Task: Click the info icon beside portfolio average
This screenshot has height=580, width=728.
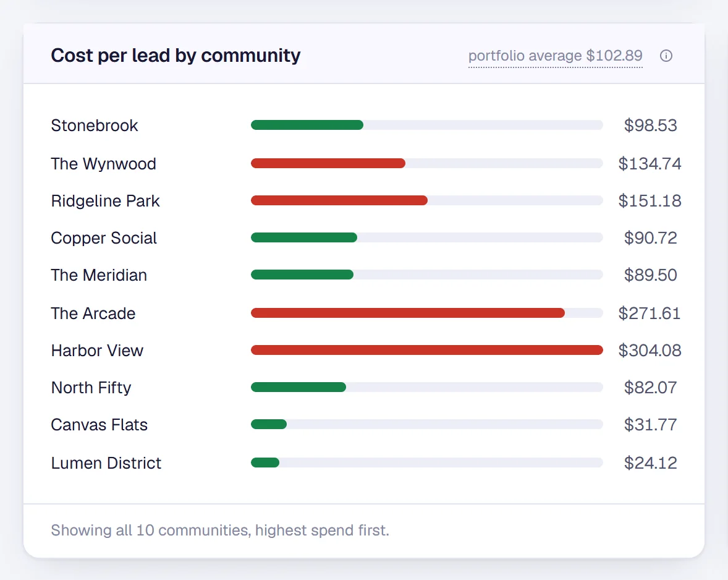Action: click(x=666, y=56)
